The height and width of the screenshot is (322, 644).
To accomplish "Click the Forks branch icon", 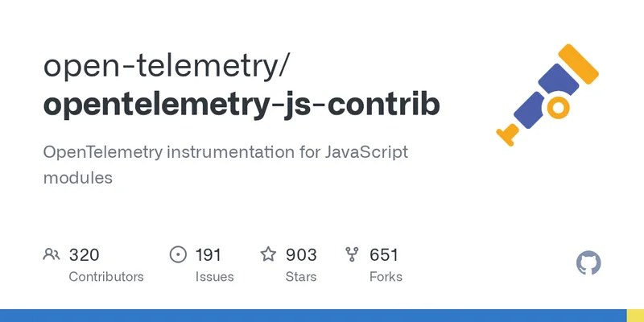I will click(x=352, y=255).
